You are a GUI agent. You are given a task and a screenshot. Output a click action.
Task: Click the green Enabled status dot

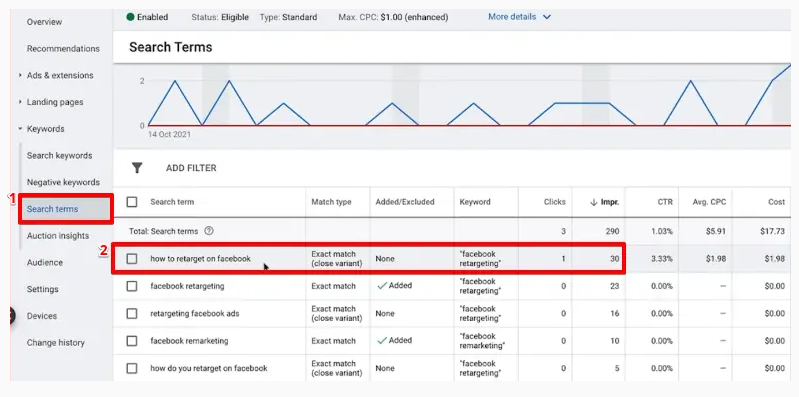click(x=130, y=17)
